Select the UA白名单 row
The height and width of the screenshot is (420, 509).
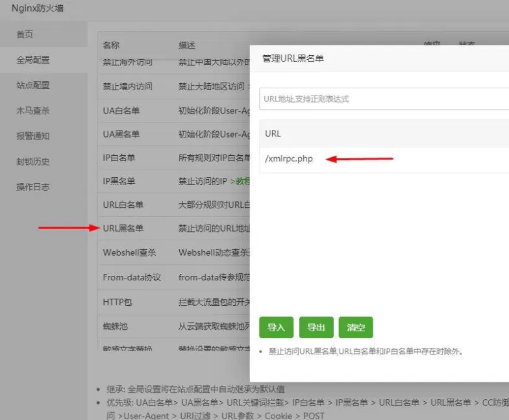tap(121, 110)
